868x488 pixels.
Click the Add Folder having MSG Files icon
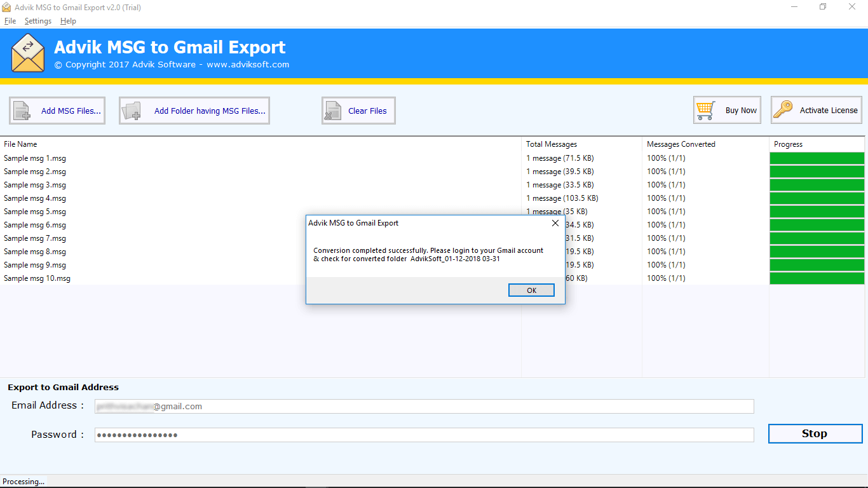(133, 111)
